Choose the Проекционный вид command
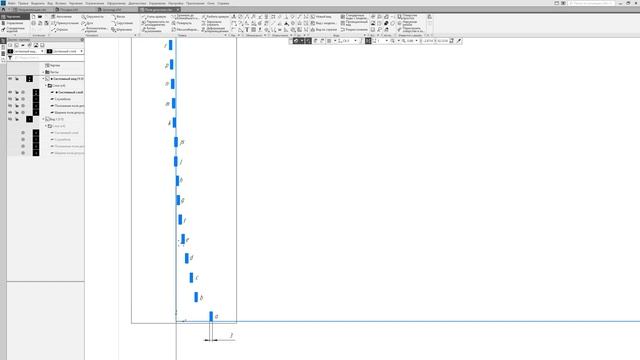This screenshot has width=640, height=360. click(354, 23)
